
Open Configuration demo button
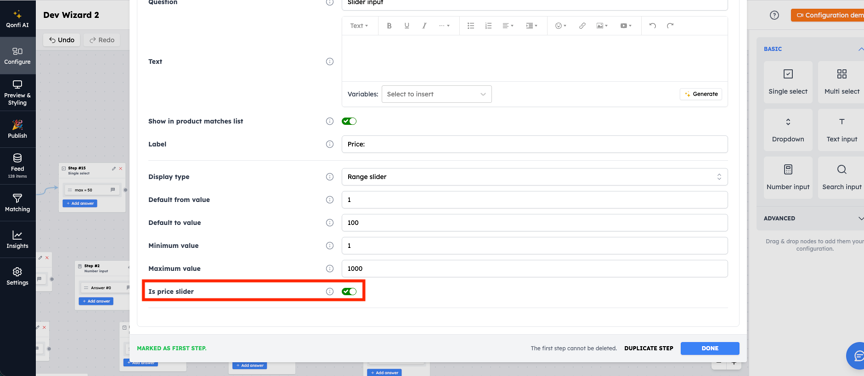[x=828, y=15]
